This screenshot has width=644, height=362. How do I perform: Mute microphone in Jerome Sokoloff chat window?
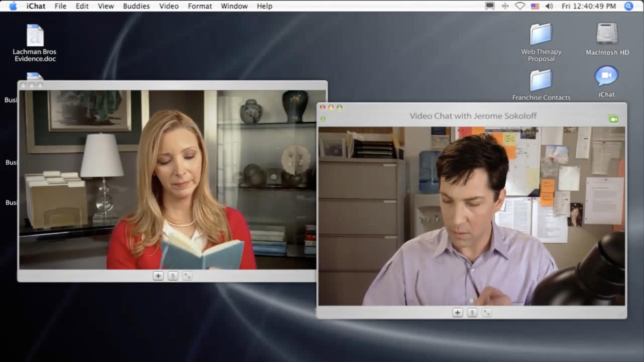[472, 313]
